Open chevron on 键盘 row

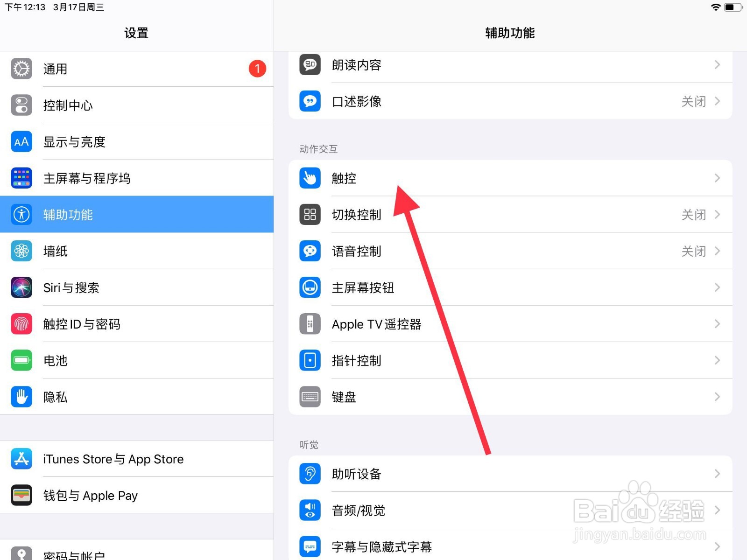coord(718,396)
